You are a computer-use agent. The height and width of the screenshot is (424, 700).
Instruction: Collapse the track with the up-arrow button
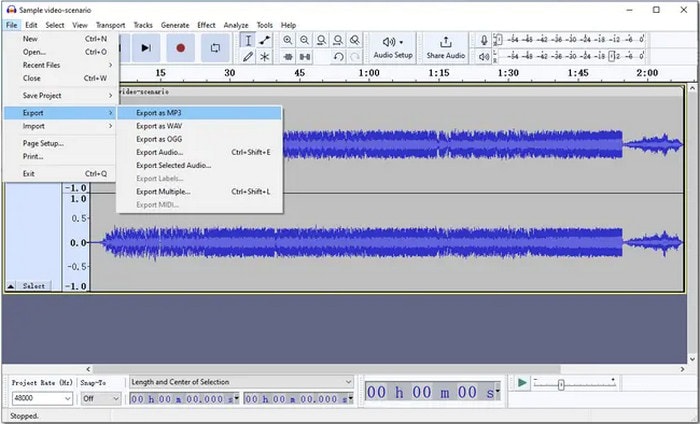11,286
